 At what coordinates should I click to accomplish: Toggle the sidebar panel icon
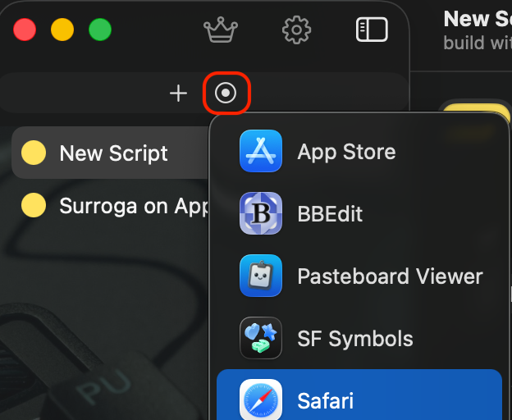tap(372, 30)
